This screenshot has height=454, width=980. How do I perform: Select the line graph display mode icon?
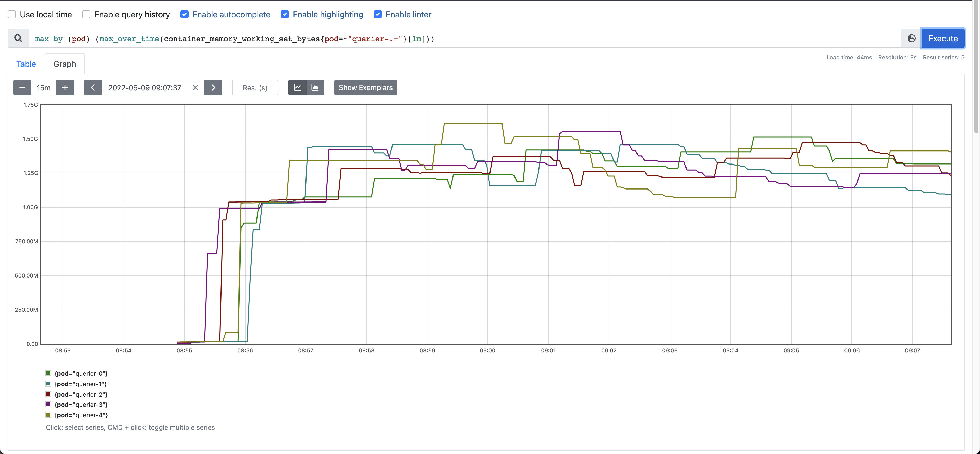point(297,87)
